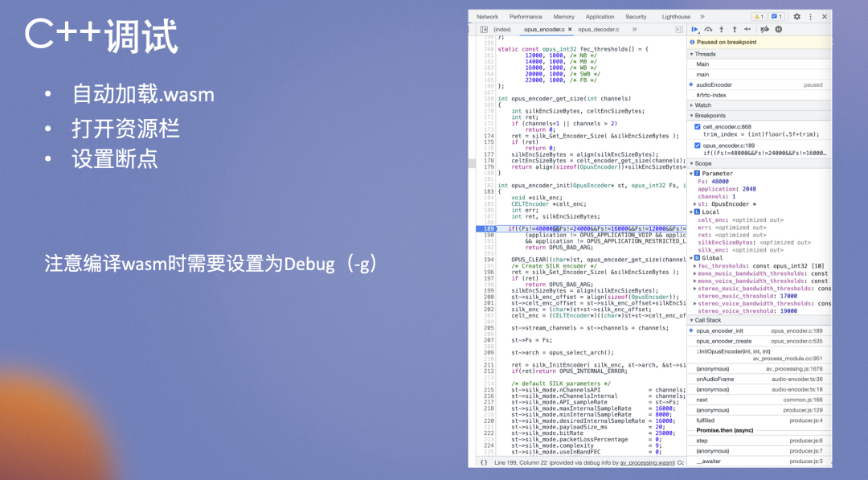Select onAudioFrame call stack frame
The height and width of the screenshot is (480, 868).
point(759,379)
